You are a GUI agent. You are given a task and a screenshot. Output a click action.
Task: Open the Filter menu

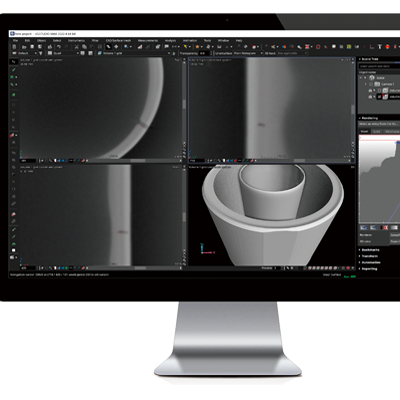[x=95, y=40]
